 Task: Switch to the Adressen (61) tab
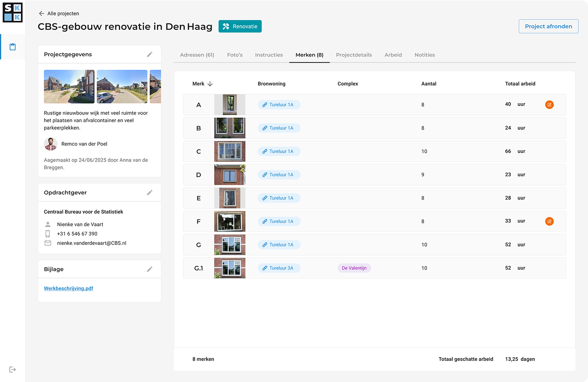[197, 55]
